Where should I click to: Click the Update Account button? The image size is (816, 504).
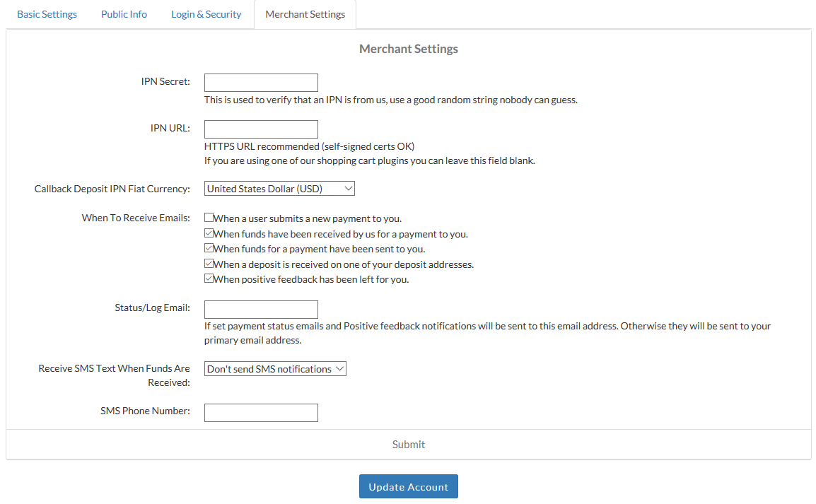click(408, 486)
